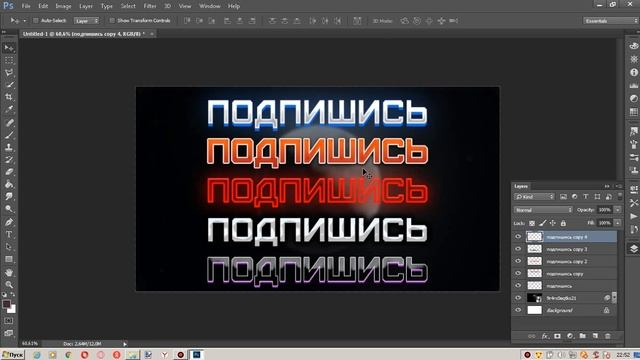Enable Auto-Select checkbox
The width and height of the screenshot is (640, 360).
point(36,20)
